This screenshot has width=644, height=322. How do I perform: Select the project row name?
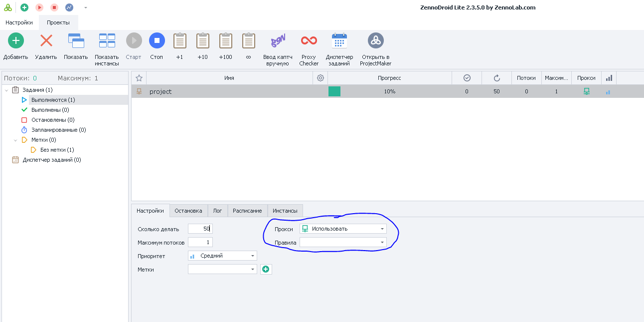coord(161,91)
